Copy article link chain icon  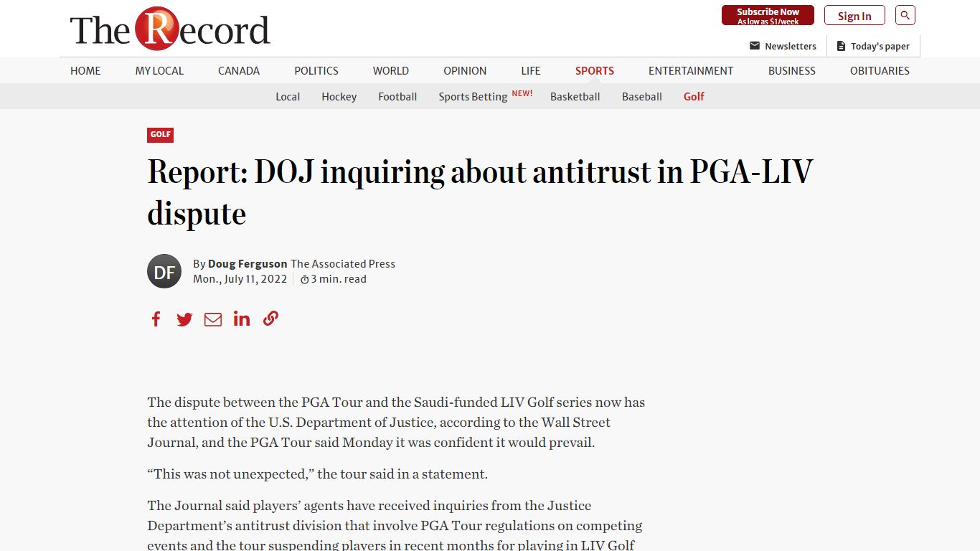tap(270, 319)
